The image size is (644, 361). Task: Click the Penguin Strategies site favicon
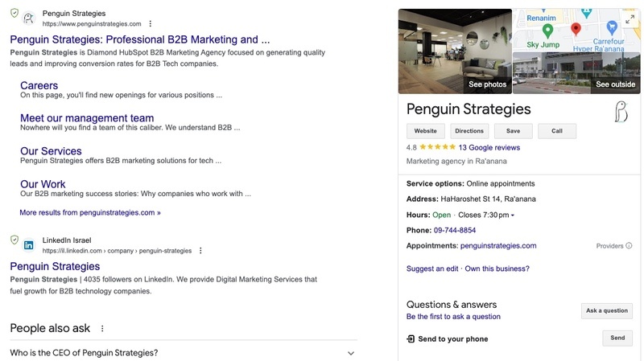[28, 18]
